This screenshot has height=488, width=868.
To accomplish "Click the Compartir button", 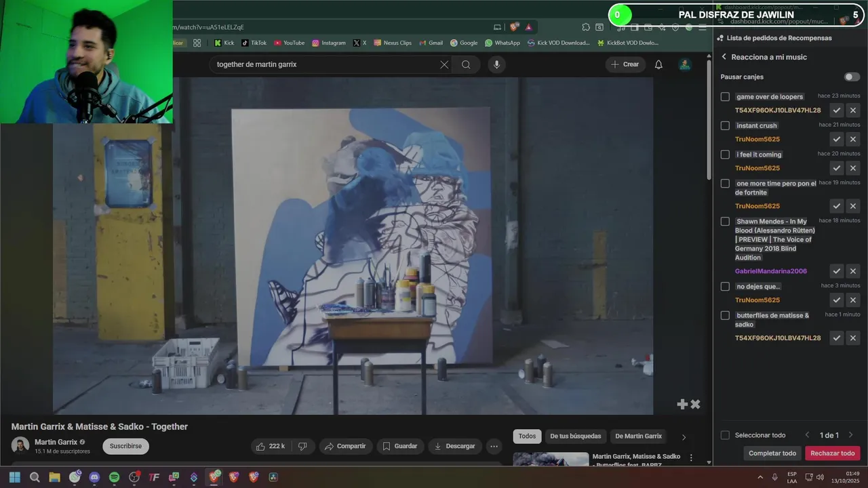I will pos(346,446).
